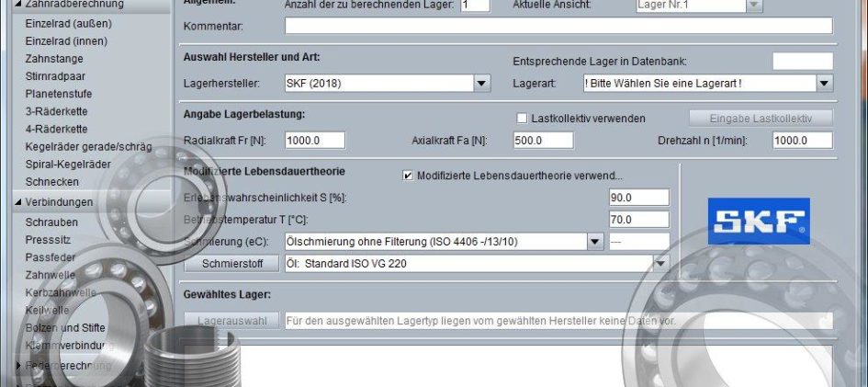Click the Eingabe Lastkollektiv button
This screenshot has width=868, height=387.
[761, 119]
